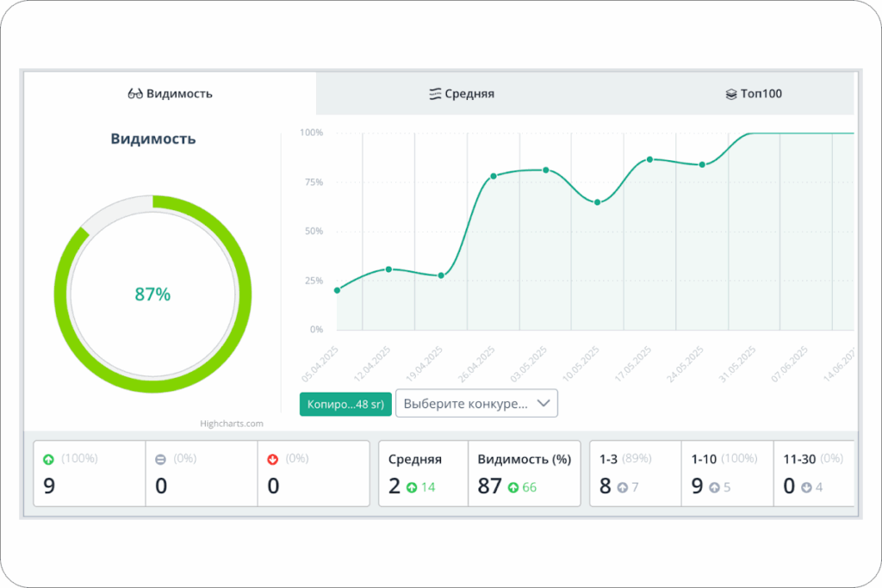This screenshot has height=588, width=882.
Task: Click chart data point for 12.04.2025
Action: 388,269
